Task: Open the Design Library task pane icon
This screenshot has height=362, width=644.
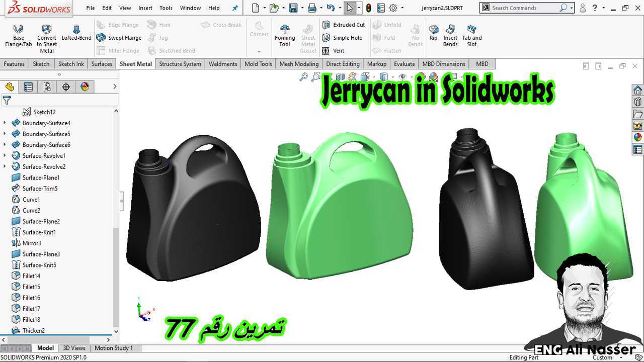Action: [638, 102]
